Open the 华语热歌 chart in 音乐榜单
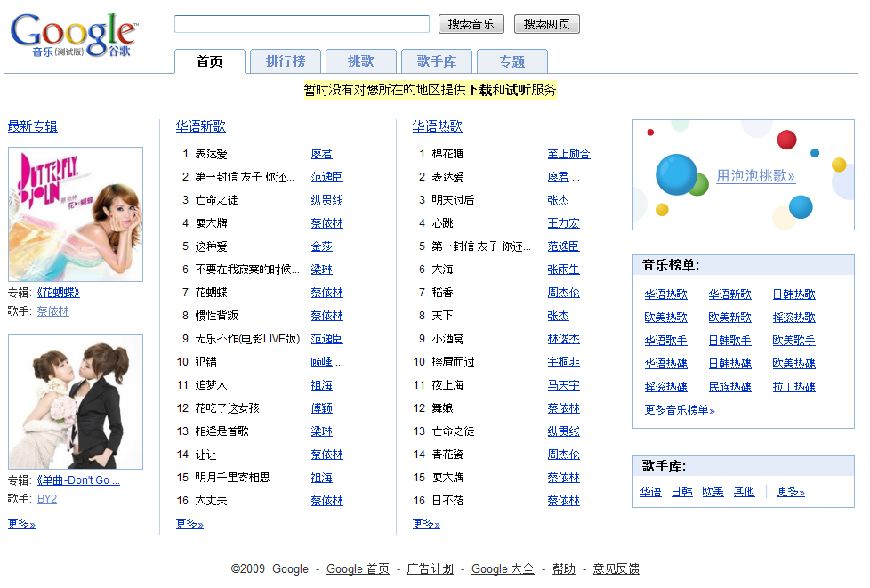The image size is (870, 588). coord(665,294)
